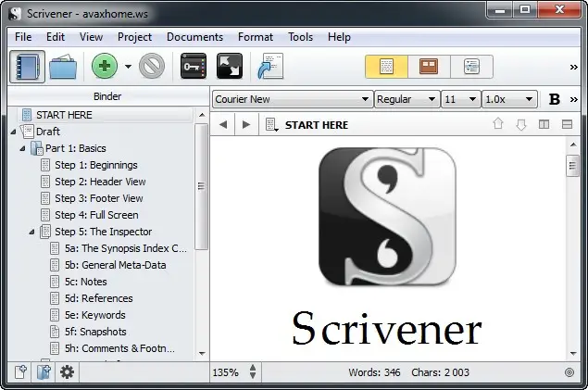Adjust the 135% zoom stepper

253,372
